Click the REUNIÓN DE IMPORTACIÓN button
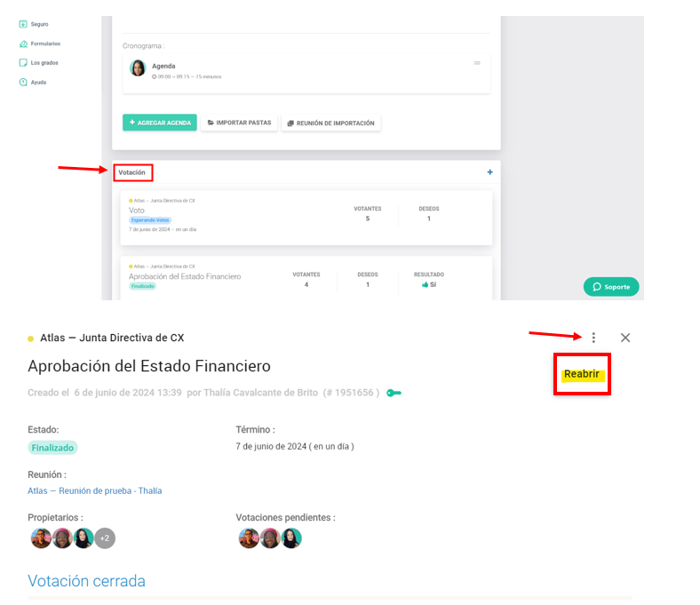The image size is (700, 605). click(x=331, y=123)
